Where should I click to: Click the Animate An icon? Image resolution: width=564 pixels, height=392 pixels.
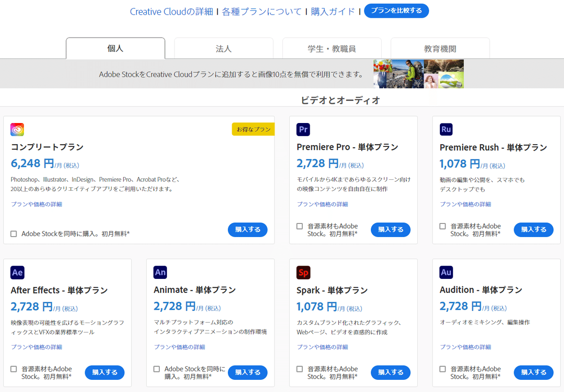tap(160, 272)
